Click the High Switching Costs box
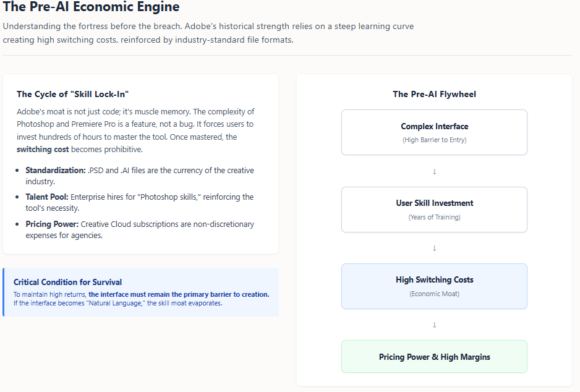 pos(434,286)
